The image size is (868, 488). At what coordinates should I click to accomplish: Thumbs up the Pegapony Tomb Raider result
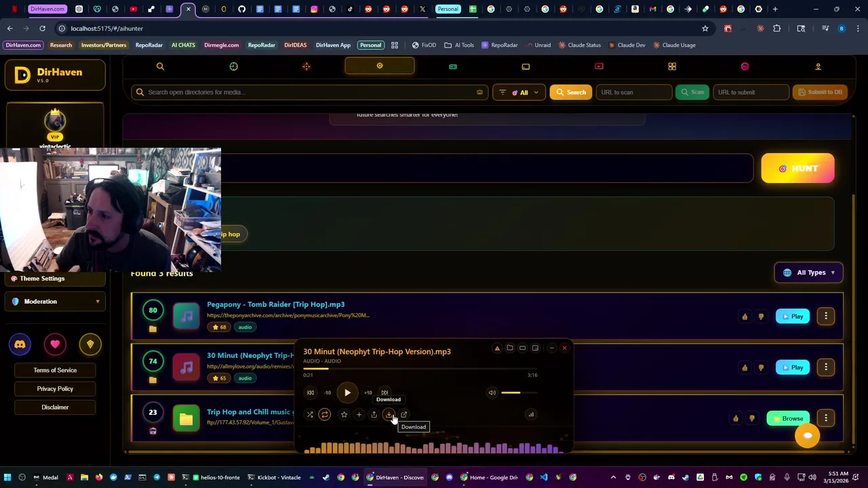point(745,317)
